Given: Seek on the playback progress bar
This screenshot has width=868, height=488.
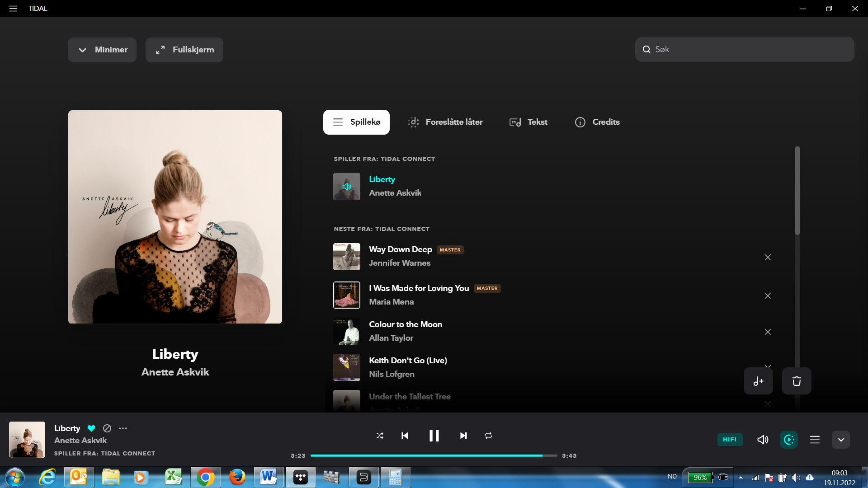Looking at the screenshot, I should (434, 455).
